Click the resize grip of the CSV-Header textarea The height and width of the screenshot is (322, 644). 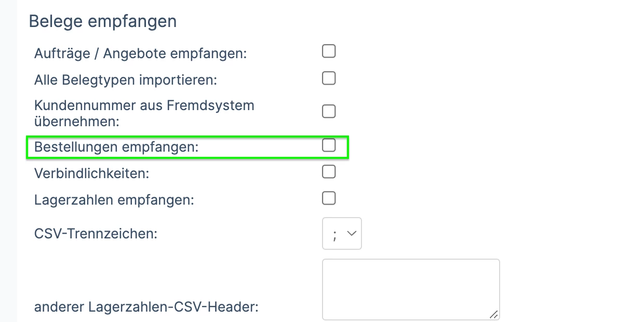[x=494, y=314]
